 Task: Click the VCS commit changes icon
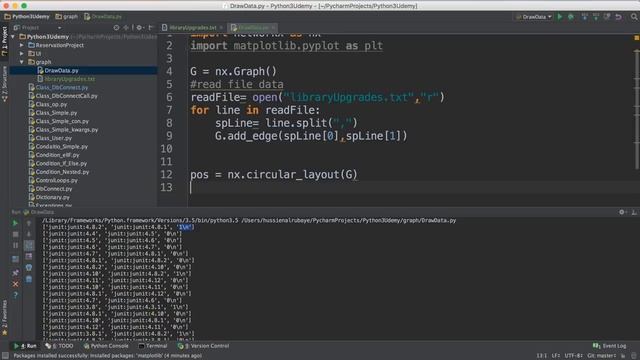tap(596, 17)
